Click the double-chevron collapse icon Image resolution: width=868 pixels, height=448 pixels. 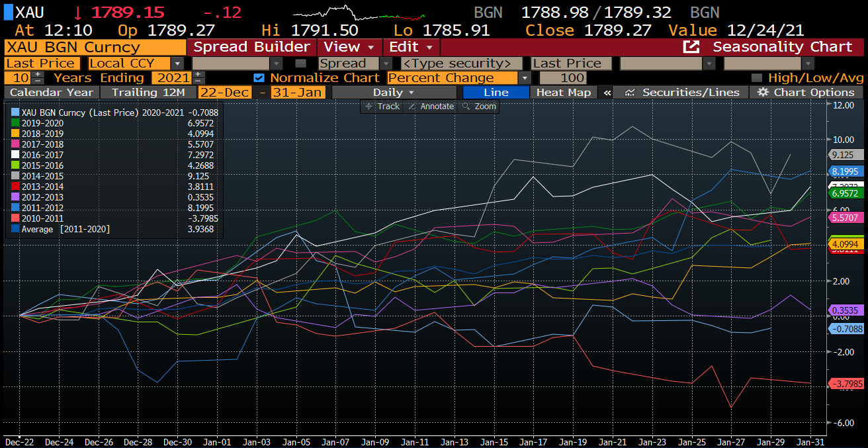coord(607,93)
